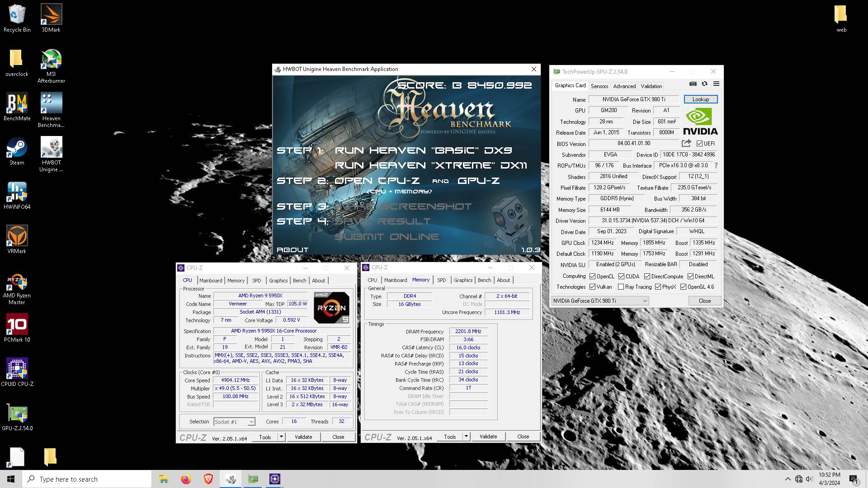This screenshot has height=488, width=868.
Task: Open CPUID CPU-Z desktop shortcut
Action: [x=17, y=373]
